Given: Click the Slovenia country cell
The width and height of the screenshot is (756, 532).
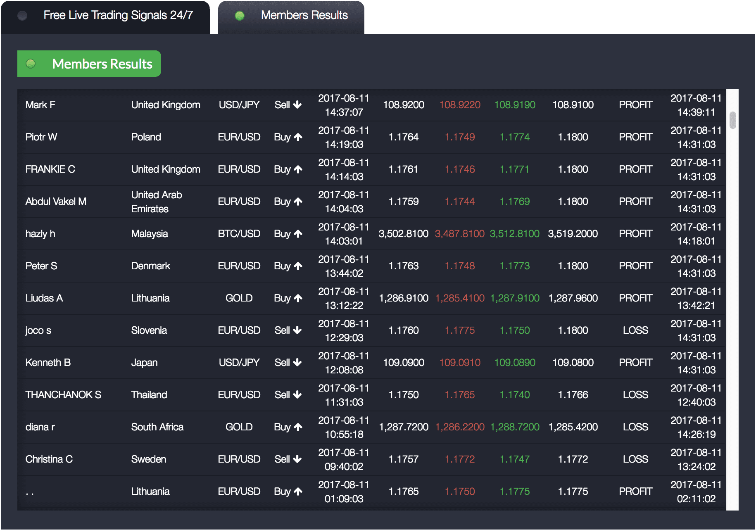Looking at the screenshot, I should click(149, 330).
